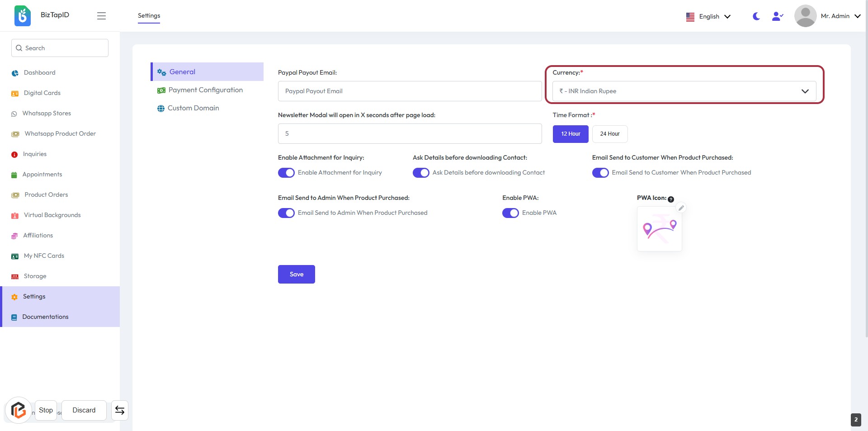Viewport: 868px width, 431px height.
Task: Click the BizTapID logo icon
Action: tap(23, 16)
